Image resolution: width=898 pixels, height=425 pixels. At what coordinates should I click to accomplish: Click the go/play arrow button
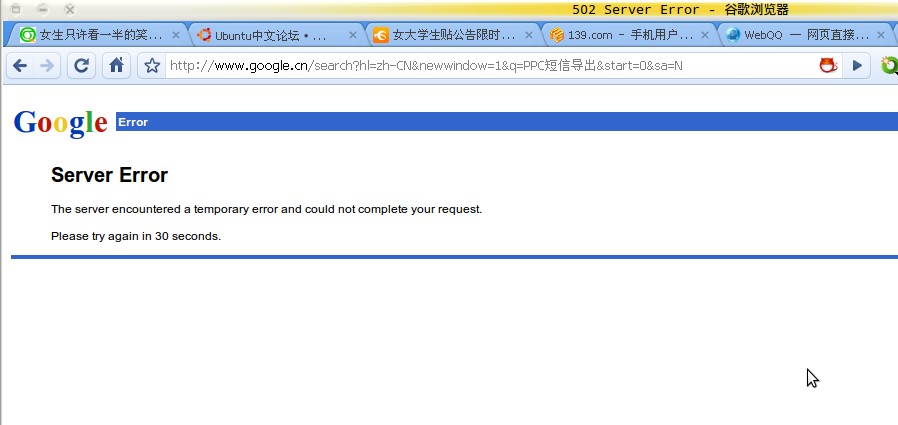click(857, 66)
